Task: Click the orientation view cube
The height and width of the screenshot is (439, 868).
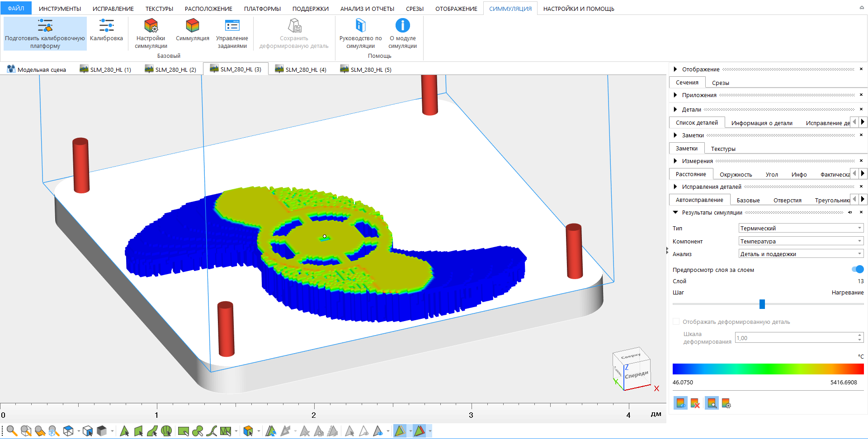Action: coord(632,368)
